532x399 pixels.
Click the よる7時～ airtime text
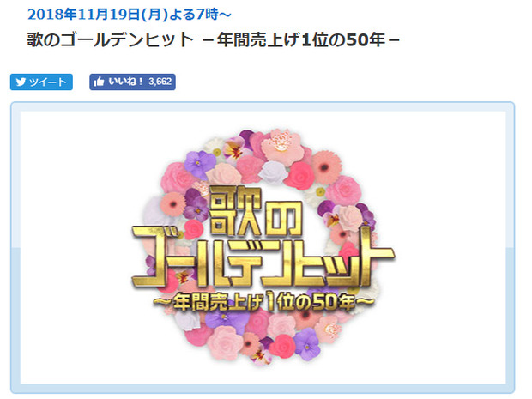point(200,15)
